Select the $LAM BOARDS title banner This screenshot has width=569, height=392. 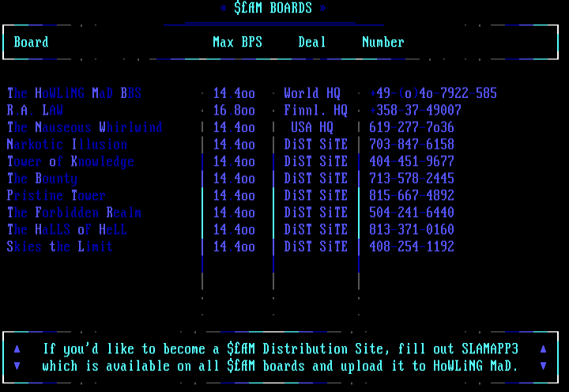click(273, 9)
